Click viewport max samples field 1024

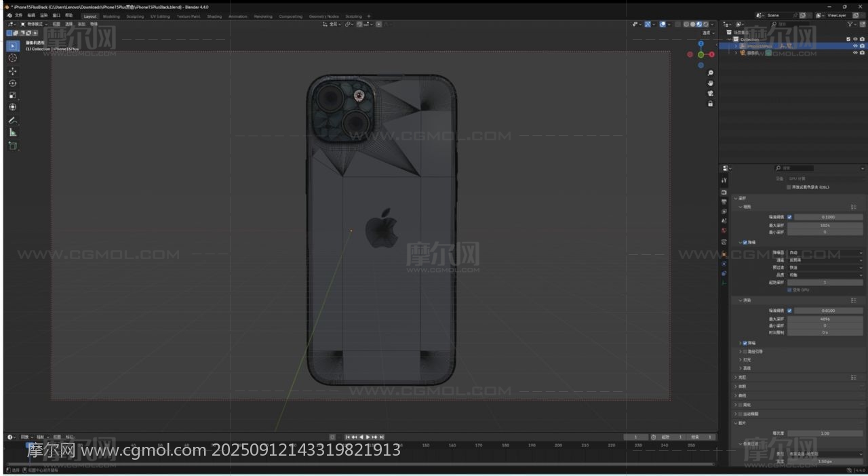tap(825, 224)
